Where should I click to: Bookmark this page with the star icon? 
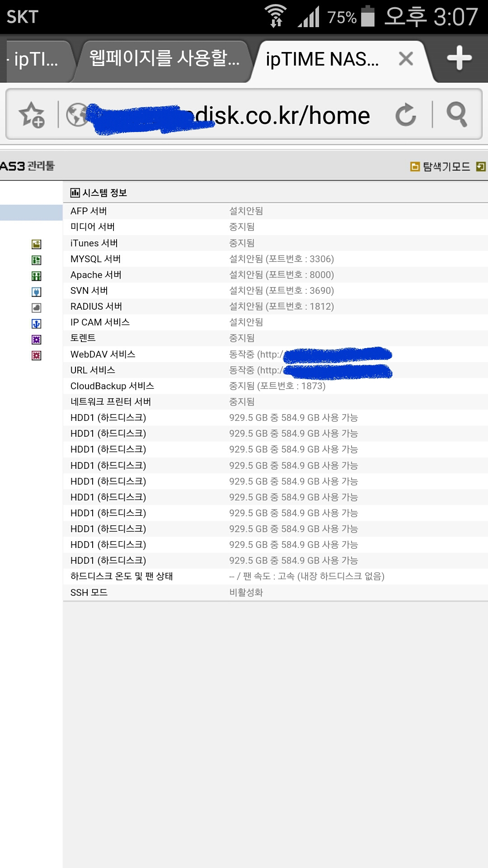tap(32, 115)
